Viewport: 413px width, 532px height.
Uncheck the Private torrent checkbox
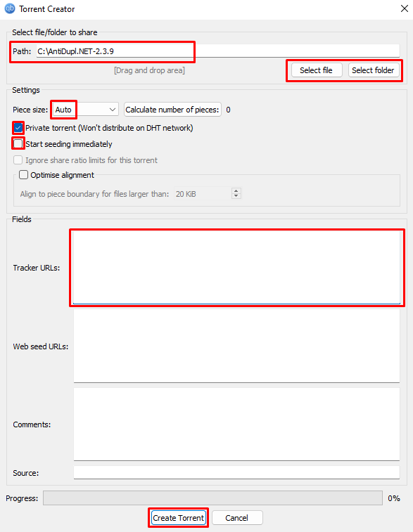click(18, 128)
